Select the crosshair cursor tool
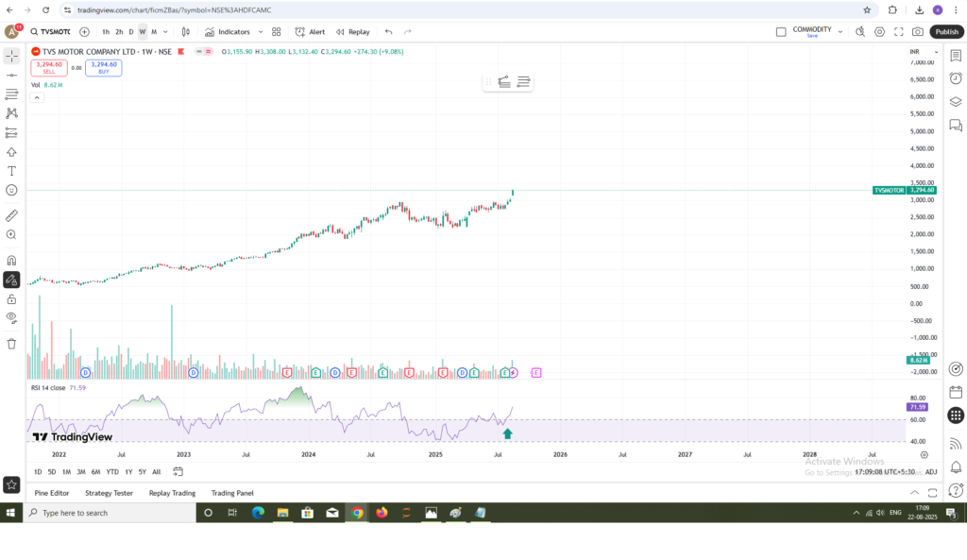Image resolution: width=967 pixels, height=560 pixels. 11,56
